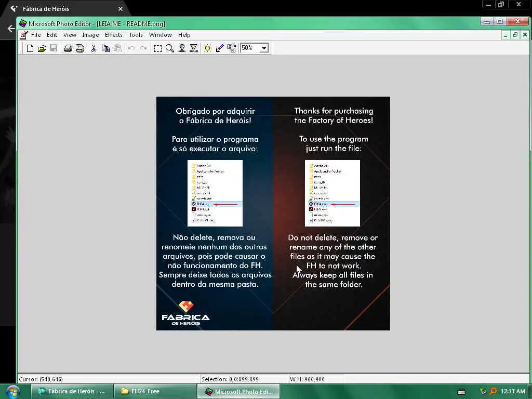532x399 pixels.
Task: Select the Zoom magnifier tool
Action: [170, 48]
